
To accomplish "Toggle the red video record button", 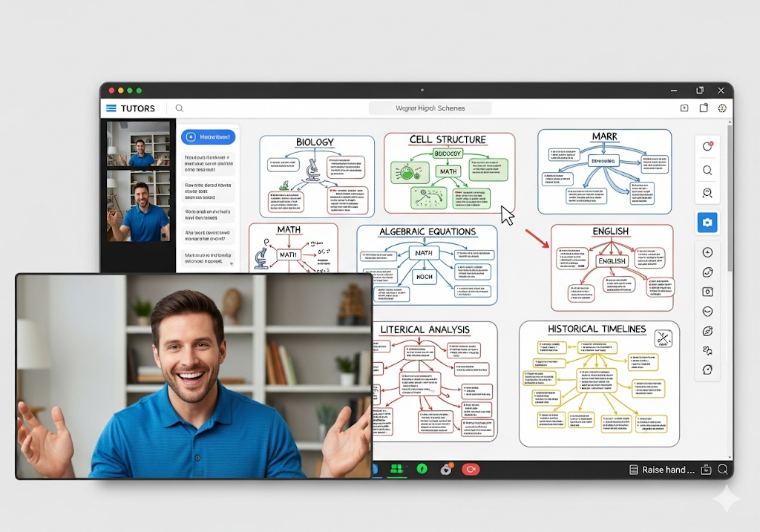I will (x=470, y=469).
